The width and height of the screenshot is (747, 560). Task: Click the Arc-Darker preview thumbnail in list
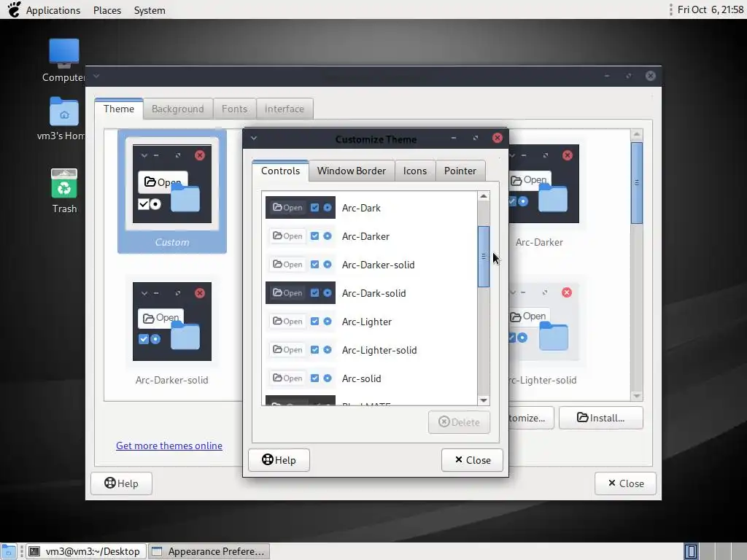[300, 236]
